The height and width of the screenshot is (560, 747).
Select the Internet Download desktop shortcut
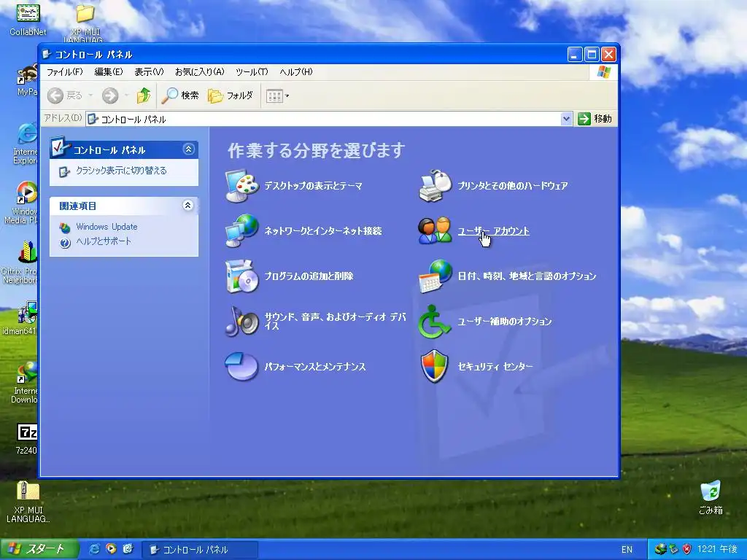click(x=25, y=382)
